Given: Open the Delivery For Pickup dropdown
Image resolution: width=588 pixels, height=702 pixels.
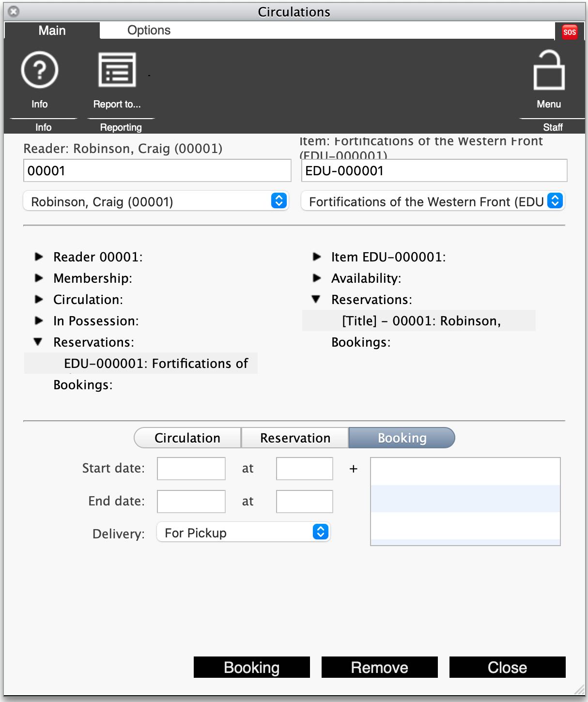Looking at the screenshot, I should tap(244, 533).
